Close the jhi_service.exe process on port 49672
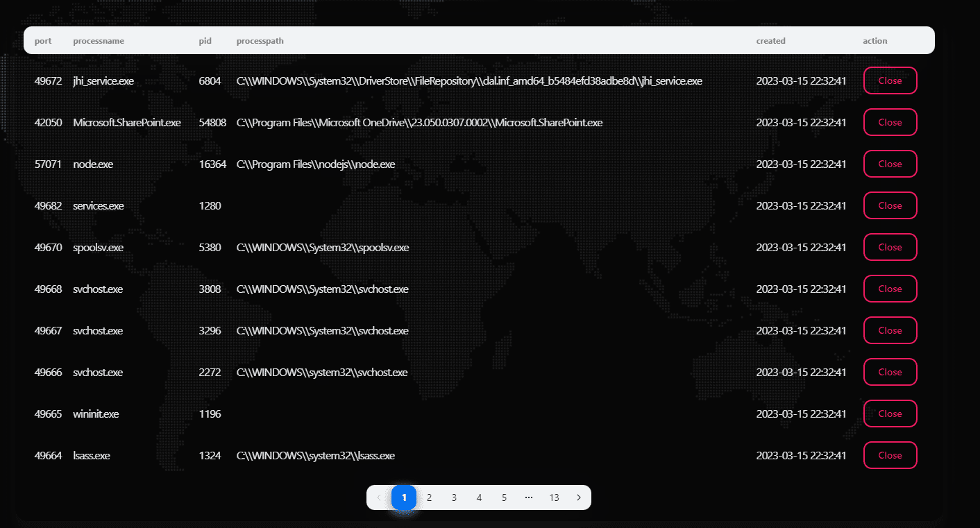The height and width of the screenshot is (528, 980). 890,80
